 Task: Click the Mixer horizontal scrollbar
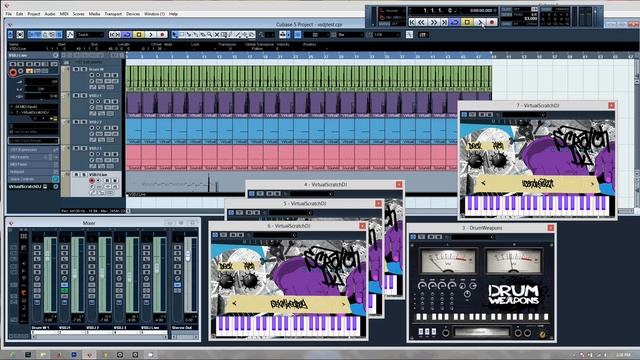click(x=100, y=337)
